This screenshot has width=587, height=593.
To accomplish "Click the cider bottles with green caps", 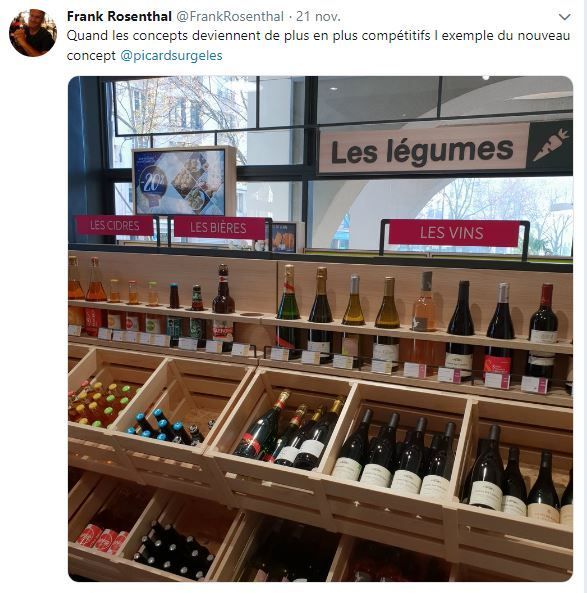I will point(100,404).
